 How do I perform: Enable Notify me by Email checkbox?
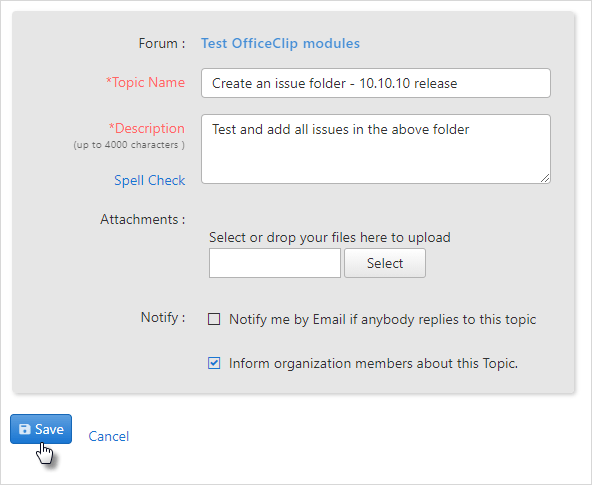pos(214,319)
